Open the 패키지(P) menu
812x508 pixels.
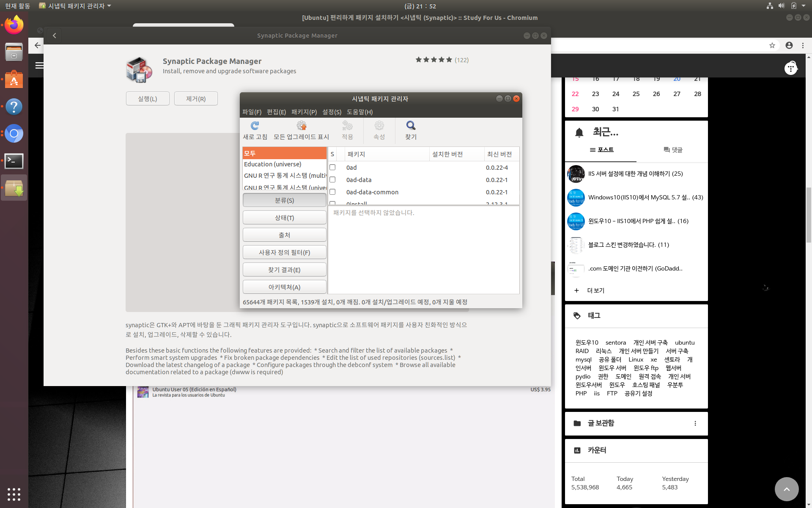[304, 112]
